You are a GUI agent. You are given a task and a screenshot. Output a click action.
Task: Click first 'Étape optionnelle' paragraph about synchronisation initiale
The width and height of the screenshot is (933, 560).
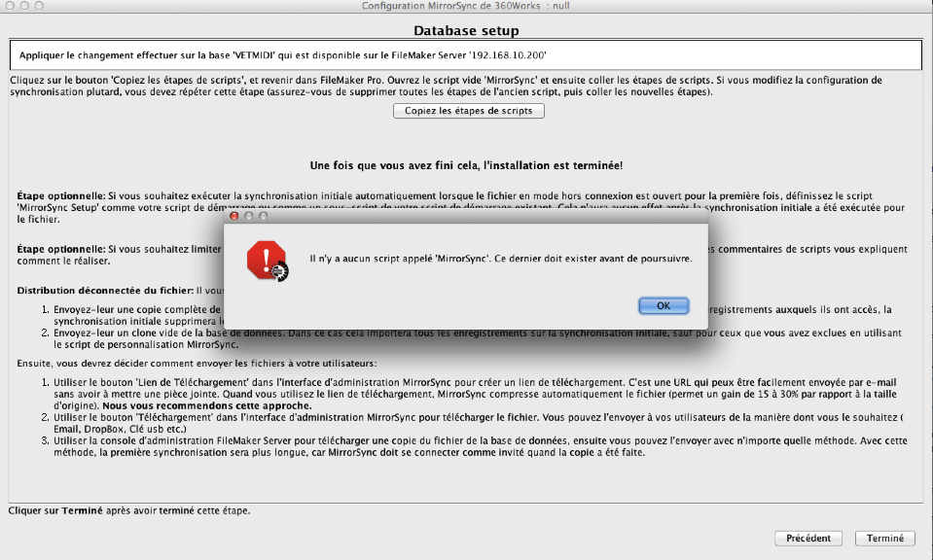click(460, 207)
